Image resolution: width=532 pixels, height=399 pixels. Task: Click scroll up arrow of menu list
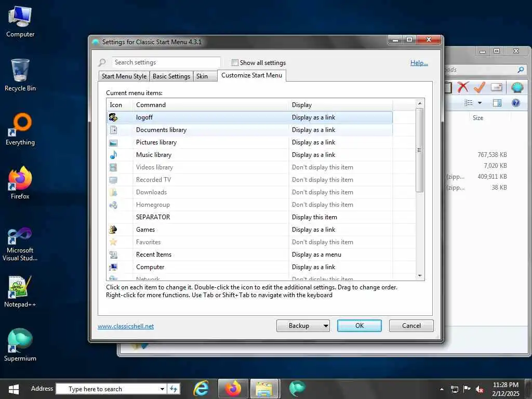(x=420, y=103)
